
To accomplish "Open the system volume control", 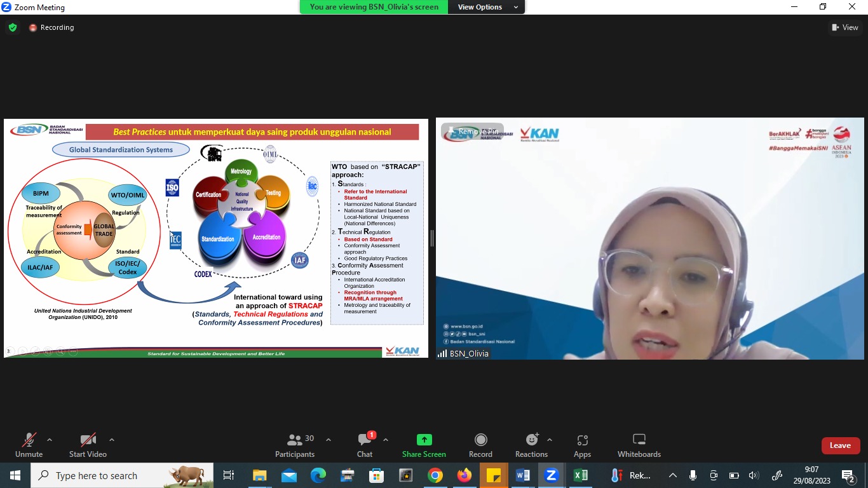I will click(754, 475).
